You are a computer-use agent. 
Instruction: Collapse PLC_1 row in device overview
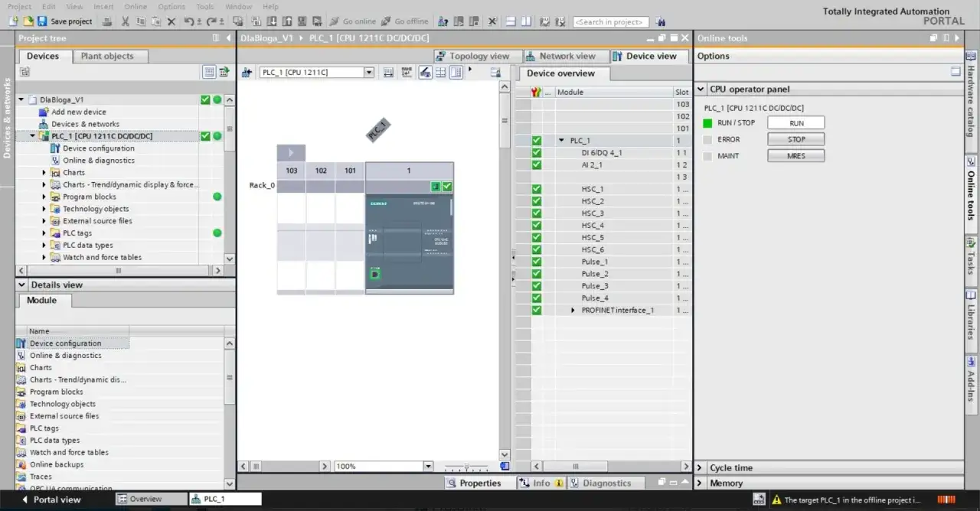[x=561, y=141]
